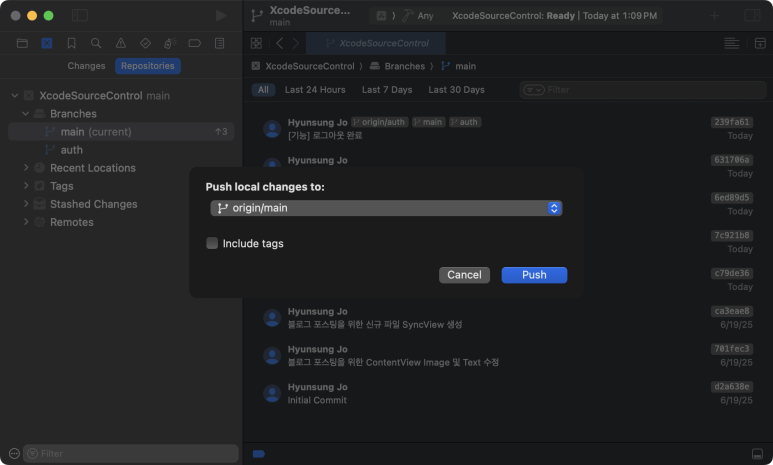Viewport: 773px width, 465px height.
Task: Expand Stashed Changes
Action: (x=26, y=204)
